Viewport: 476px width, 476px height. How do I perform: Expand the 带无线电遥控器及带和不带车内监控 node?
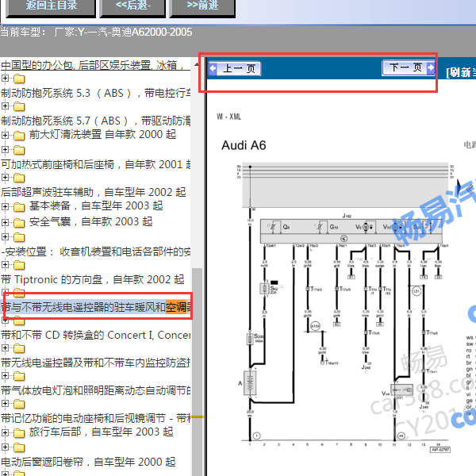5,348
